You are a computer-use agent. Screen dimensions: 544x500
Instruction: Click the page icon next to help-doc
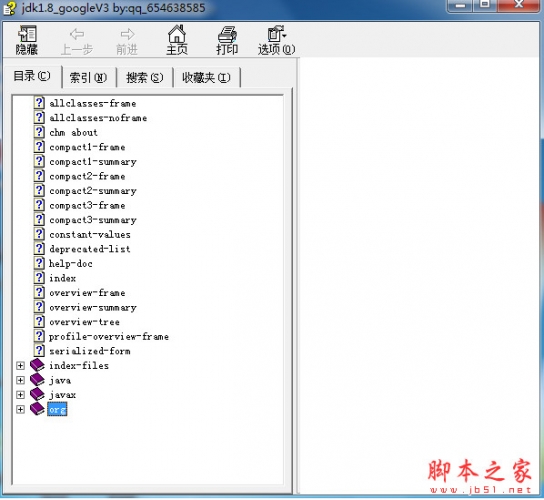pos(39,263)
